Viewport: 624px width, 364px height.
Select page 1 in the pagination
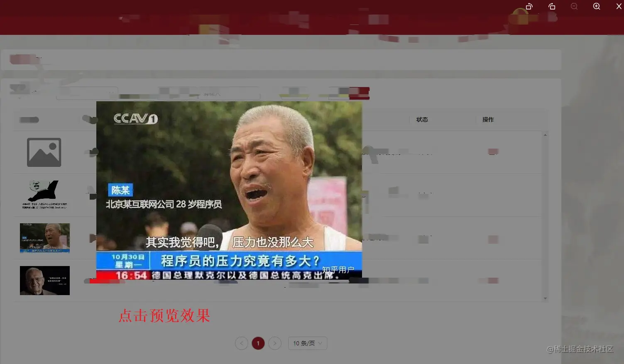(258, 343)
